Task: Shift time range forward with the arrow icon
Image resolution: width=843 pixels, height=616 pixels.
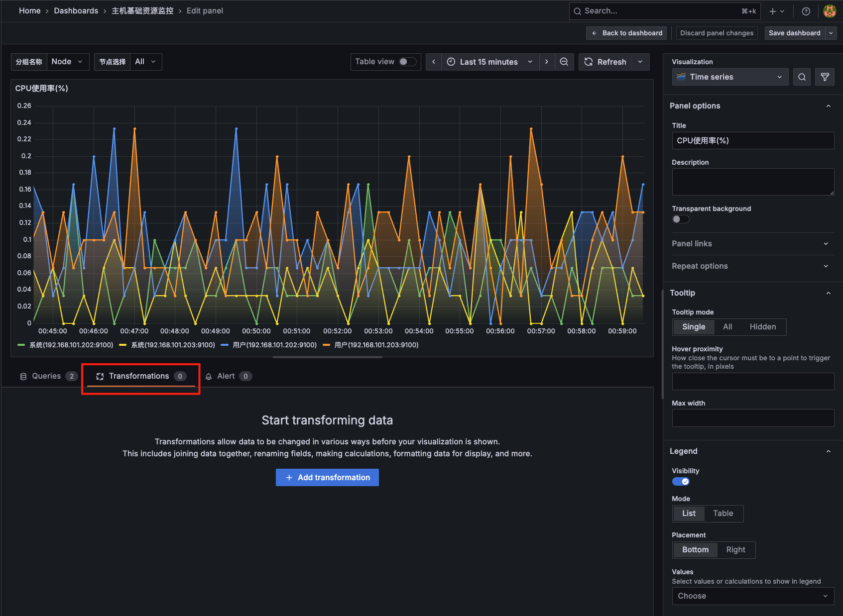Action: (x=547, y=62)
